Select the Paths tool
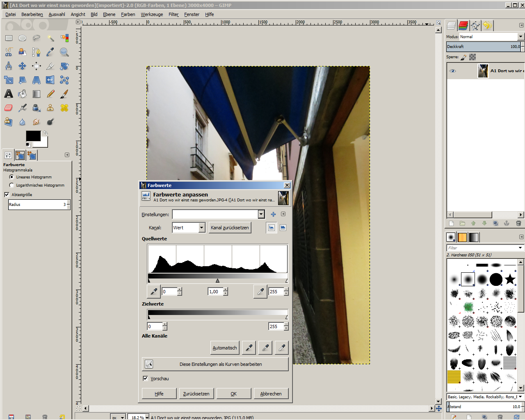The height and width of the screenshot is (420, 525). click(x=37, y=52)
